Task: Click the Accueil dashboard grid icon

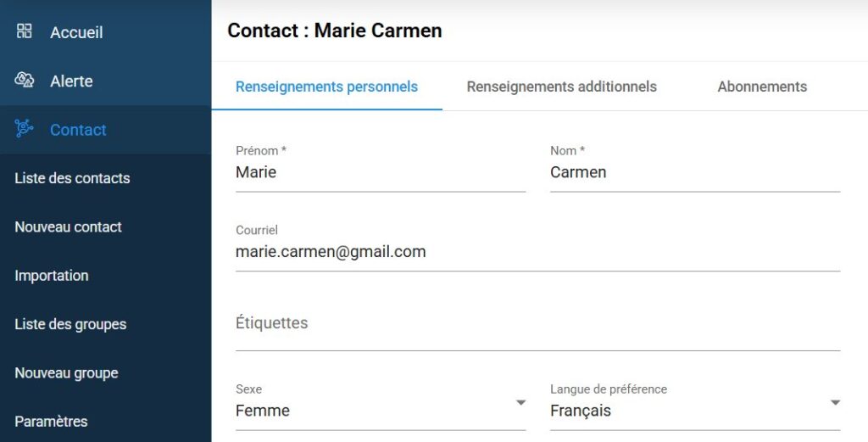Action: coord(25,31)
